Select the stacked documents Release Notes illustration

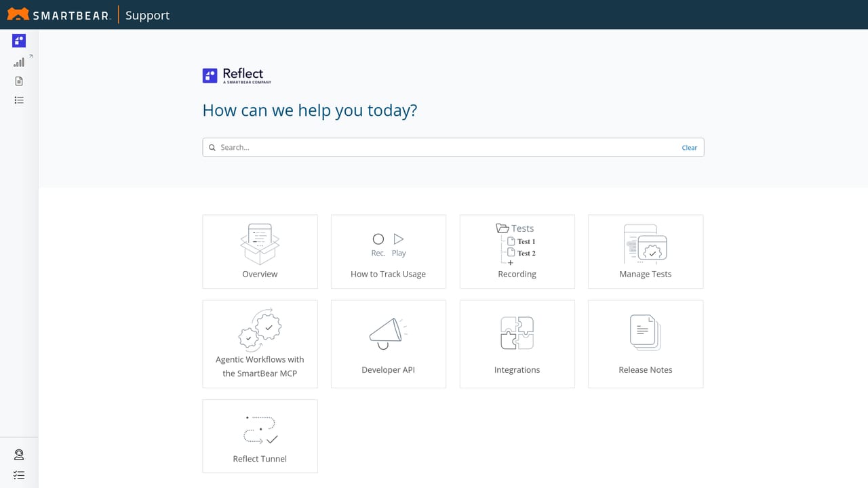point(646,333)
